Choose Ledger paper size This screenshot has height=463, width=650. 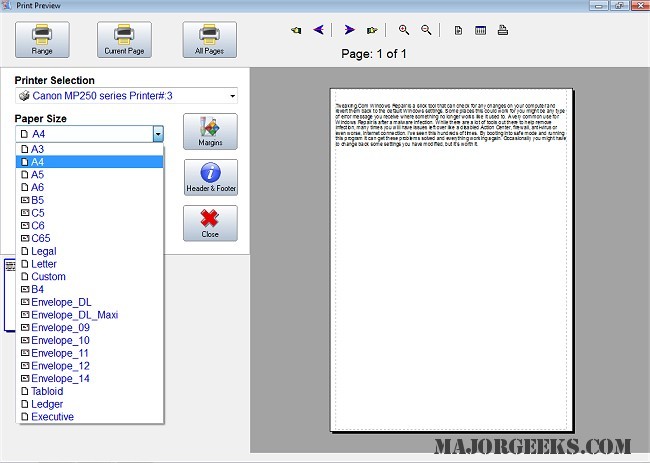click(x=90, y=404)
